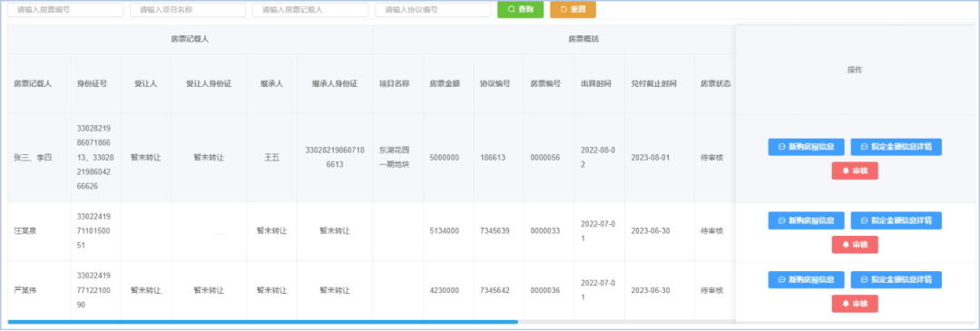The image size is (980, 331).
Task: Click the green 查询 search button
Action: [x=520, y=9]
